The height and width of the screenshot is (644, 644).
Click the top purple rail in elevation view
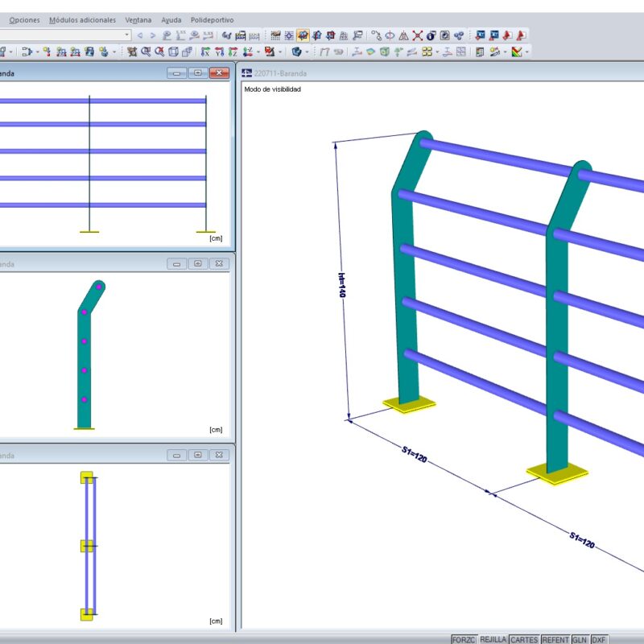pyautogui.click(x=103, y=101)
